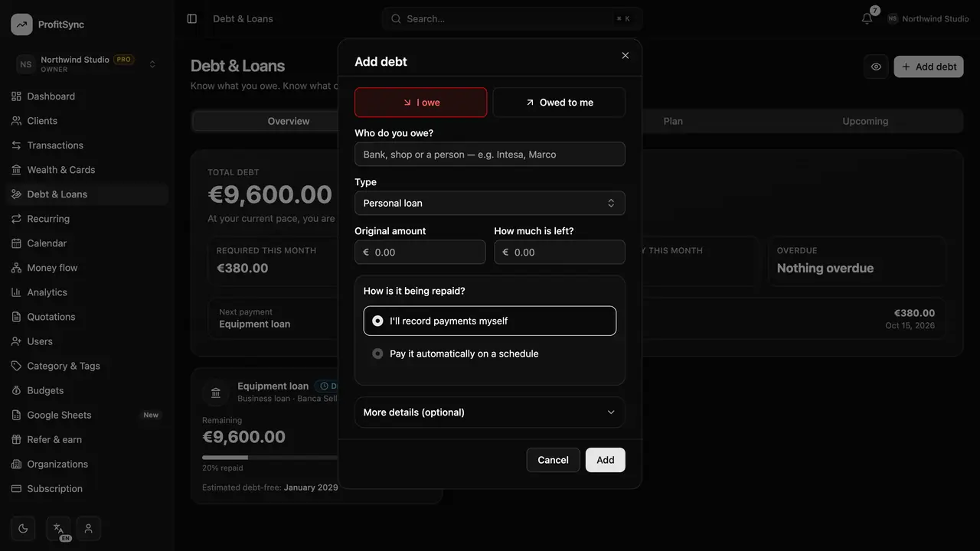
Task: Expand More details (optional) section
Action: pyautogui.click(x=490, y=412)
